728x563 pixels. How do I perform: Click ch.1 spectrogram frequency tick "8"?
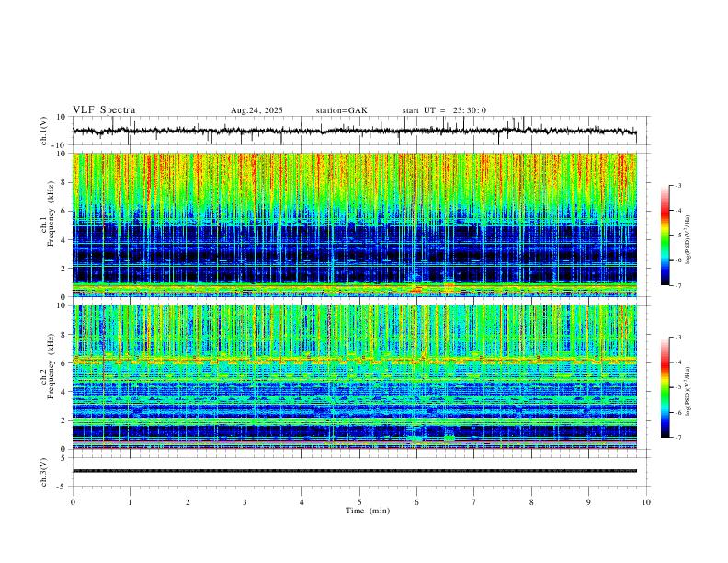click(x=63, y=182)
